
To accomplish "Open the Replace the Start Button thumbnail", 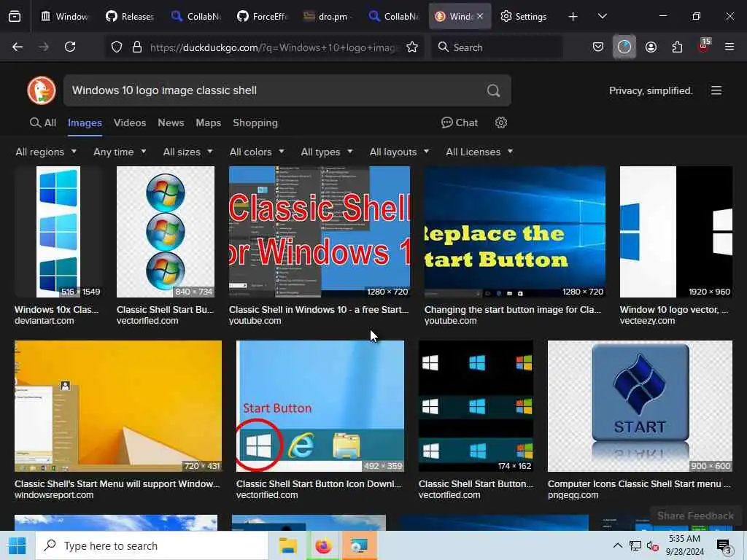I will pyautogui.click(x=514, y=232).
